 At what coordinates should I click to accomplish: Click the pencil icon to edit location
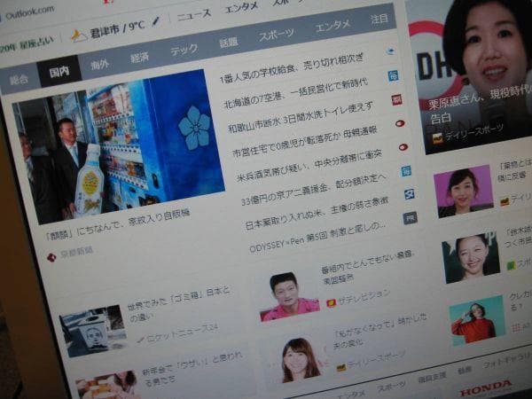[x=157, y=21]
